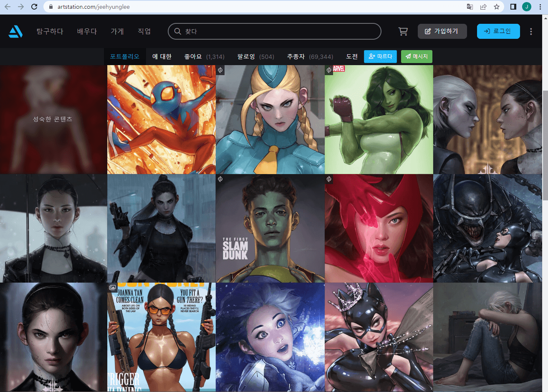
Task: Open the woman with umbrella artwork
Action: (x=53, y=228)
